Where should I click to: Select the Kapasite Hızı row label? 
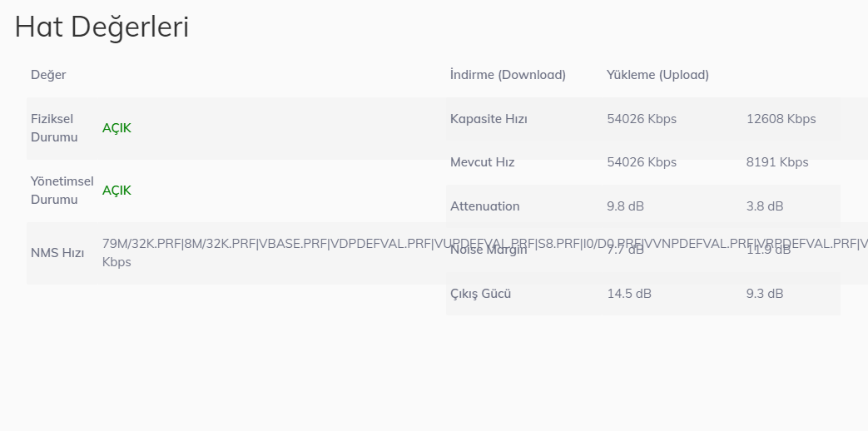pyautogui.click(x=489, y=119)
